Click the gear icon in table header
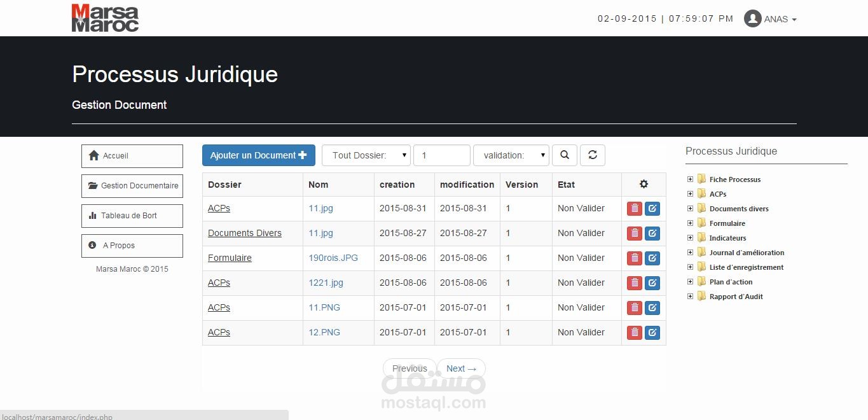Screen dimensions: 868x420 coord(644,184)
